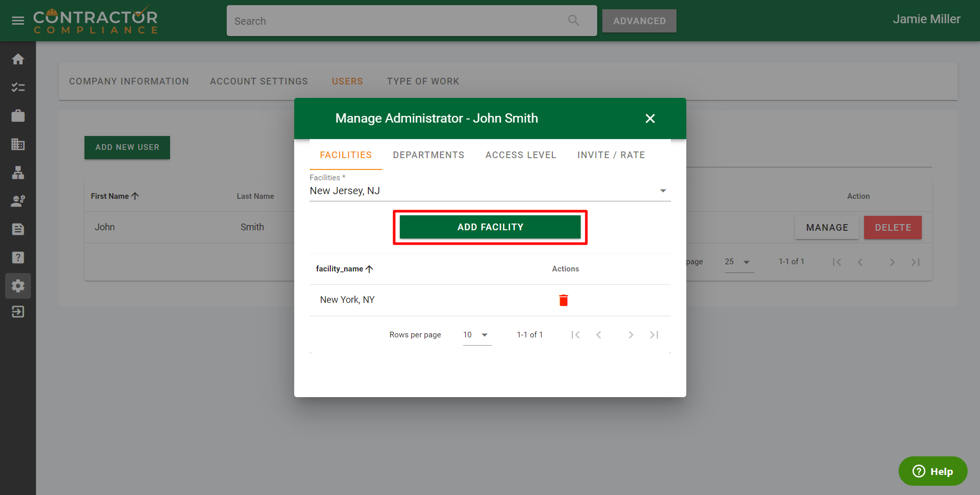Click the green Help button
This screenshot has height=495, width=980.
(933, 471)
